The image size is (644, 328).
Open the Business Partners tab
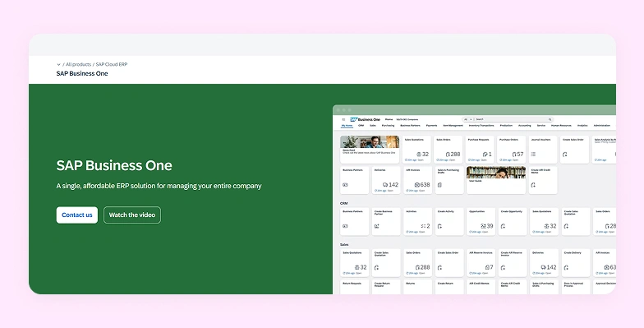click(x=411, y=126)
